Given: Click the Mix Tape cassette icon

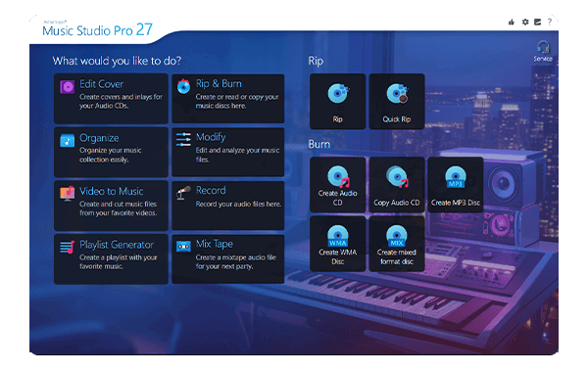Looking at the screenshot, I should (x=183, y=247).
